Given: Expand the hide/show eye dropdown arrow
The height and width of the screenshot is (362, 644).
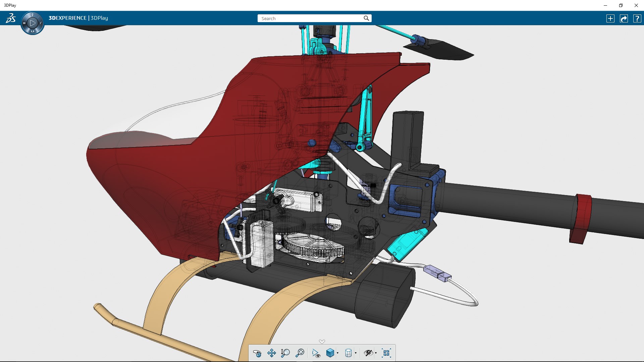Looking at the screenshot, I should click(376, 353).
